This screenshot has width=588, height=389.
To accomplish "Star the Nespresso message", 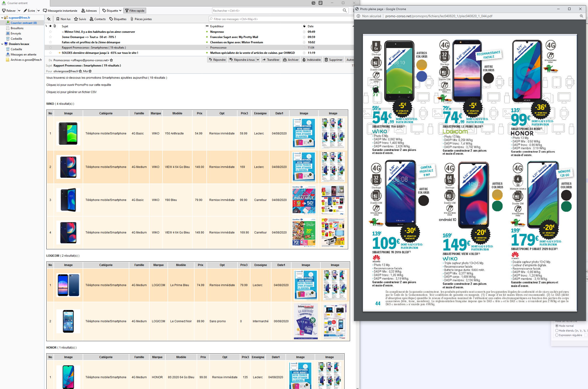I will [x=51, y=32].
